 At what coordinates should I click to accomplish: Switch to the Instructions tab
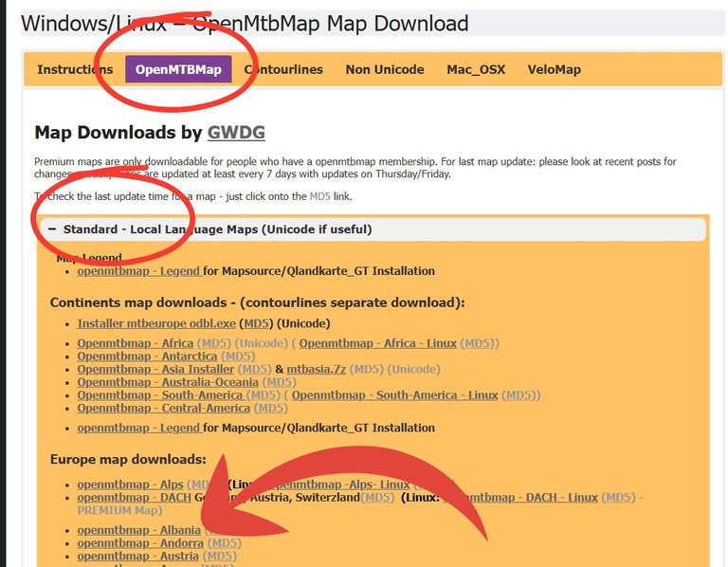[75, 69]
